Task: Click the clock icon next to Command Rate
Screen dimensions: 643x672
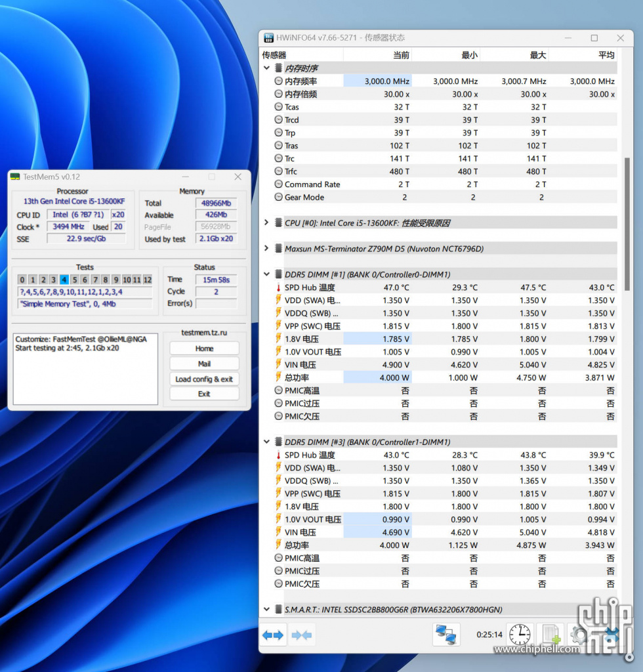Action: tap(278, 184)
